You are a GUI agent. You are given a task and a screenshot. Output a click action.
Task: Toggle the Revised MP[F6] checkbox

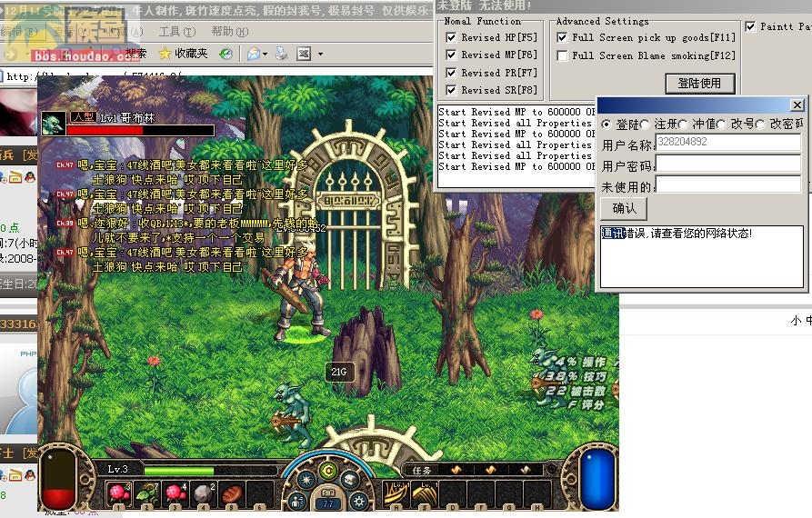tap(451, 55)
